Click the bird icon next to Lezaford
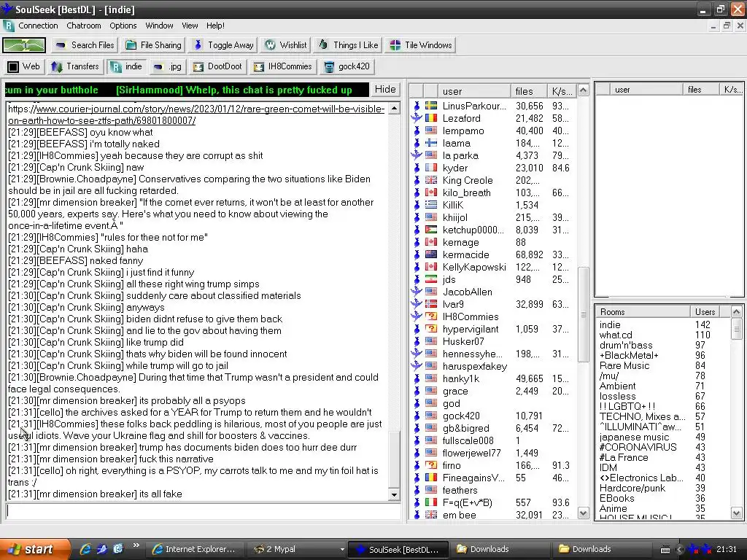The width and height of the screenshot is (747, 560). point(417,118)
